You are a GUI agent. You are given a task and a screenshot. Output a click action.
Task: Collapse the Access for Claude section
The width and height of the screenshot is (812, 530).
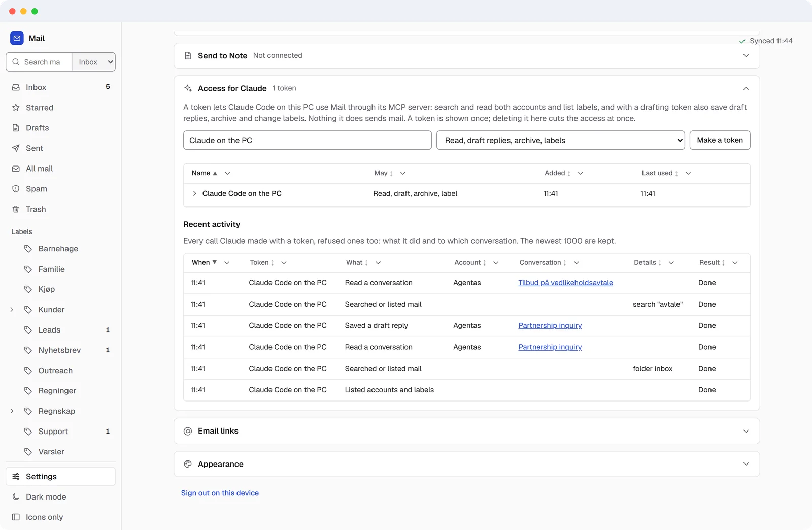coord(467,88)
